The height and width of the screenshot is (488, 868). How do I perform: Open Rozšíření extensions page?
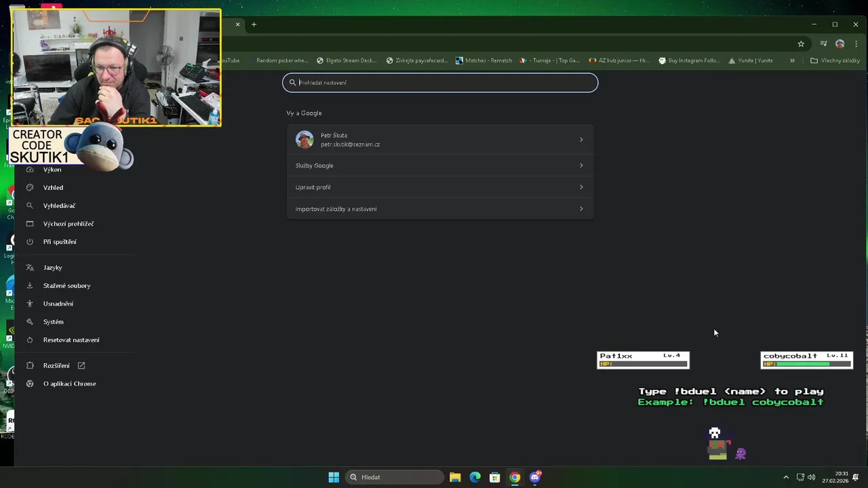point(56,366)
